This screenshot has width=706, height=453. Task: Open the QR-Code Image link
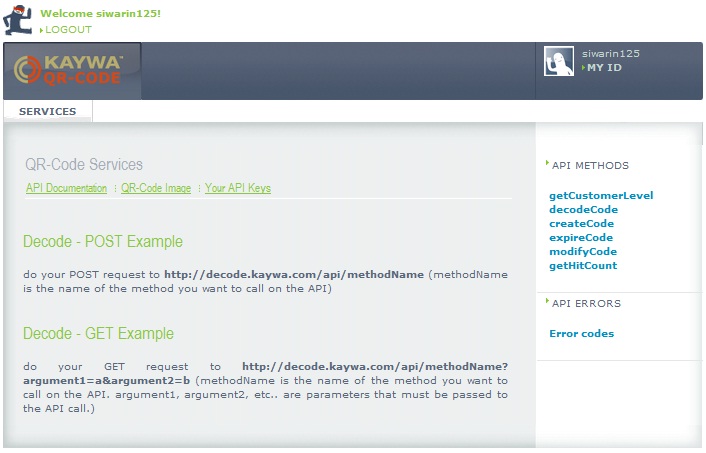pyautogui.click(x=156, y=188)
